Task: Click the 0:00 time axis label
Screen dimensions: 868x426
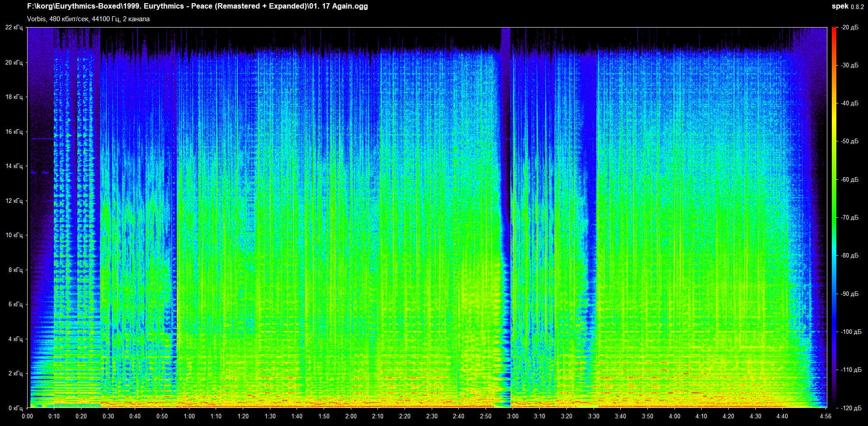Action: tap(27, 417)
